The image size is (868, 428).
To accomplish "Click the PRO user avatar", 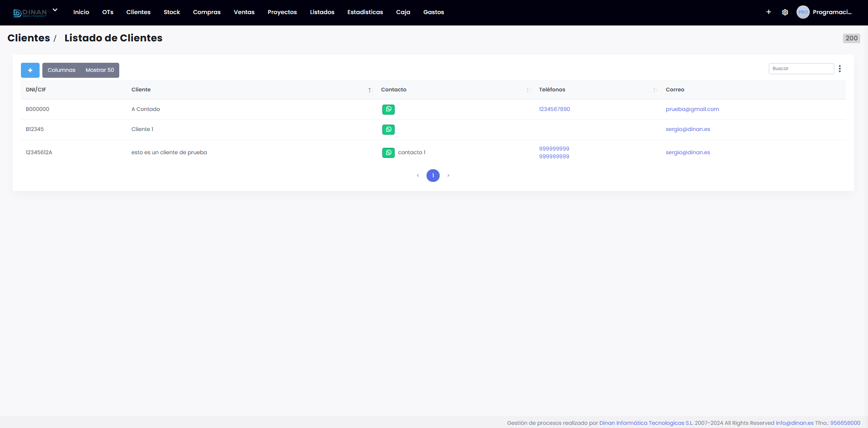I will coord(803,12).
